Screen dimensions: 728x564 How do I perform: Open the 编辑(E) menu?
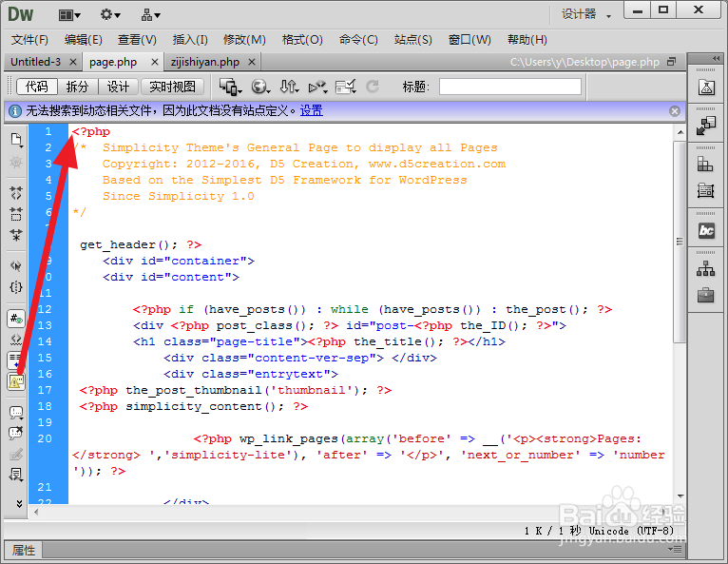[84, 40]
